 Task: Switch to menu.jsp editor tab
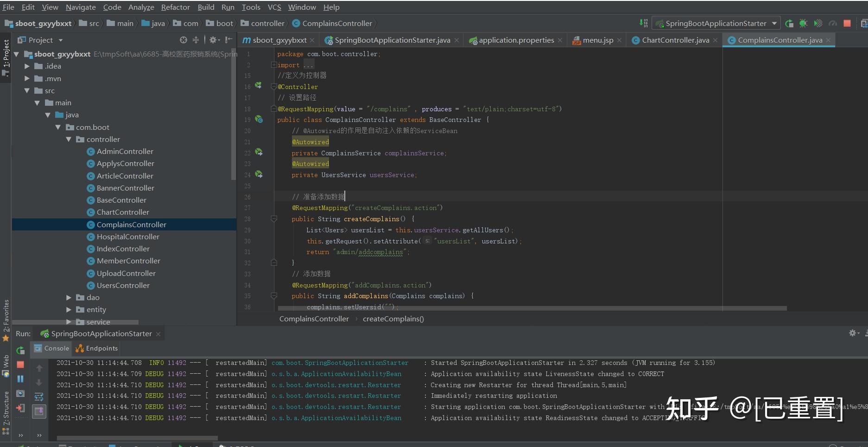click(597, 40)
